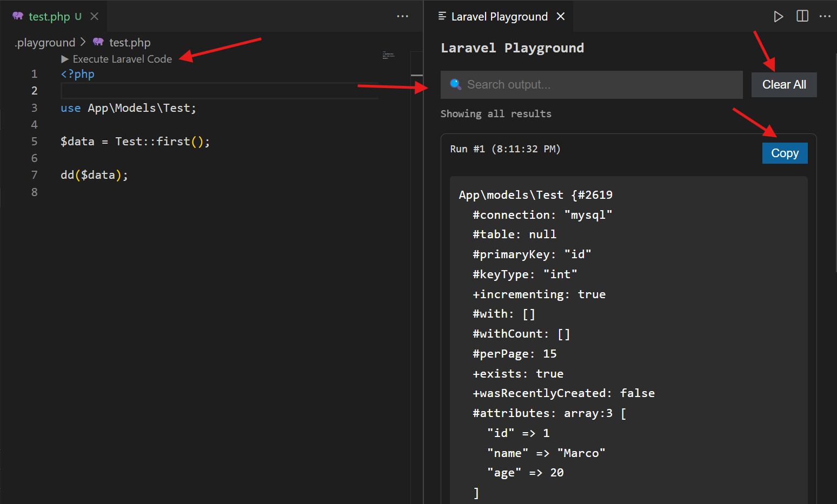Open Laravel Playground panel's ellipsis menu
The width and height of the screenshot is (837, 504).
point(825,16)
